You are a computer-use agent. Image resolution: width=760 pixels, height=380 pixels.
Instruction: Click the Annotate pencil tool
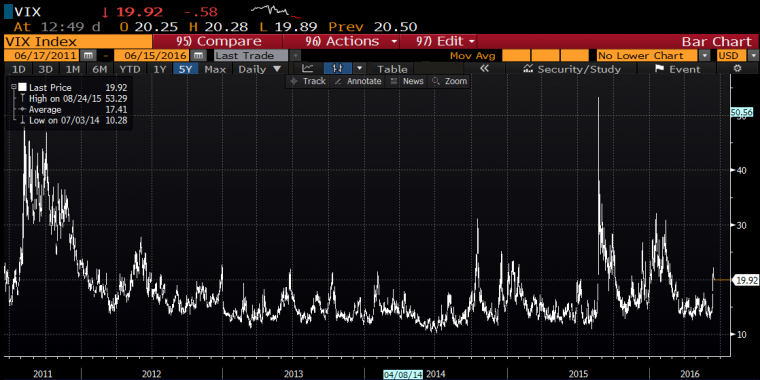tap(358, 81)
